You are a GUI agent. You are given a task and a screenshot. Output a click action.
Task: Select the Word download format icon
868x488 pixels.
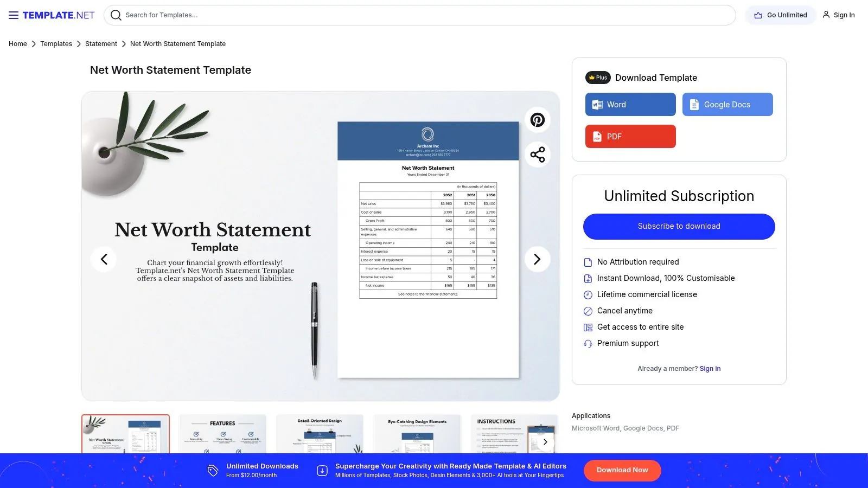tap(597, 104)
